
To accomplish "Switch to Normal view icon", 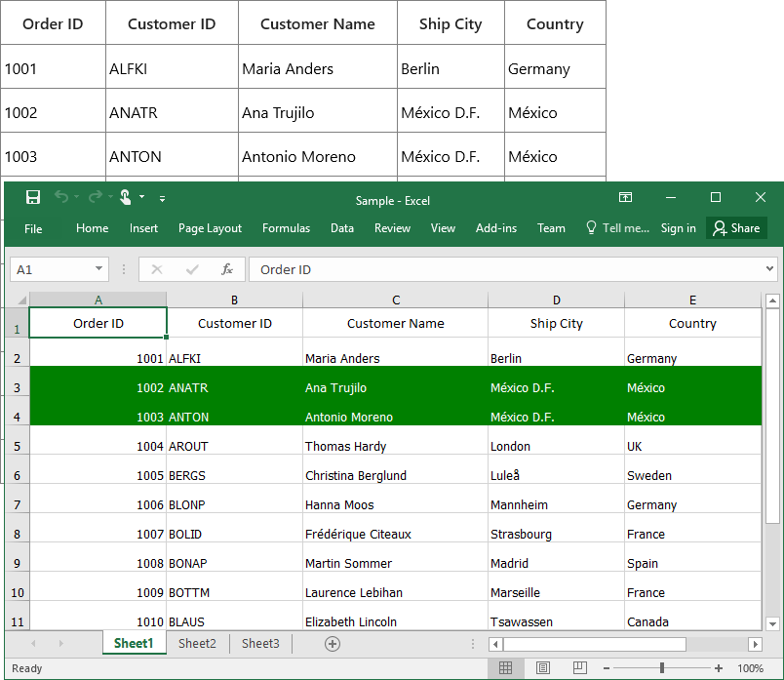I will pyautogui.click(x=505, y=668).
